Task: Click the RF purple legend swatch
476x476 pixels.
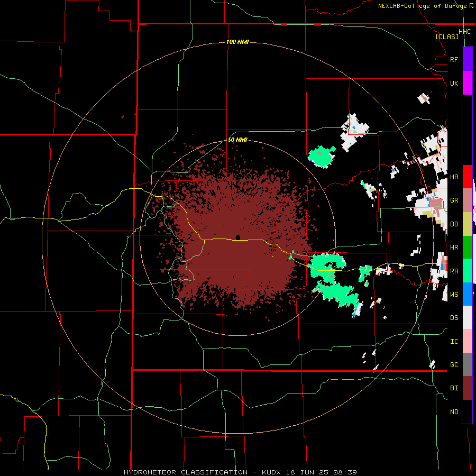Action: point(467,59)
